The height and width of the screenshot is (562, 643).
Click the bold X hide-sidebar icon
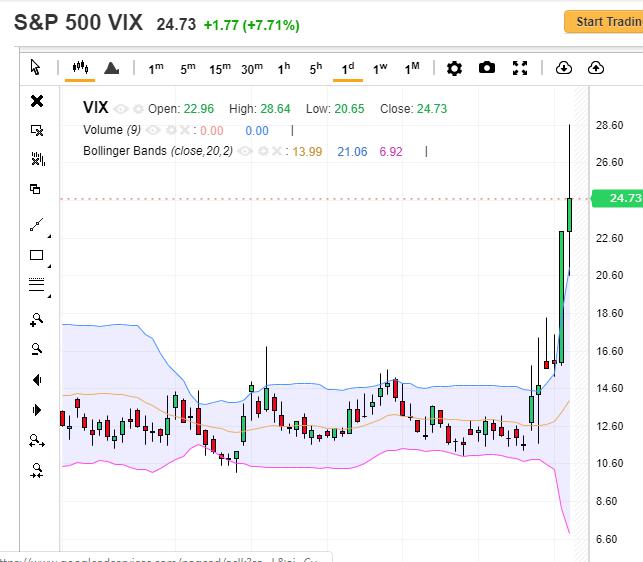click(x=37, y=101)
